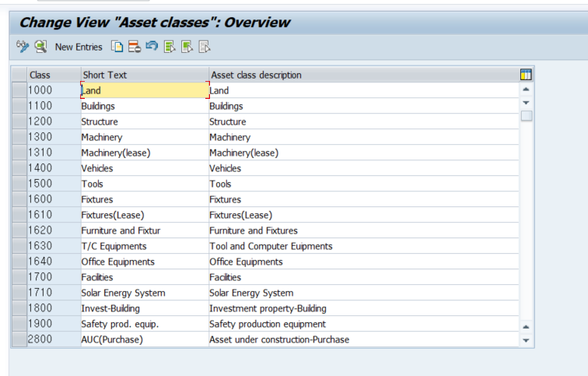Click Short Text field 'Structure'
The height and width of the screenshot is (376, 588).
(x=145, y=121)
